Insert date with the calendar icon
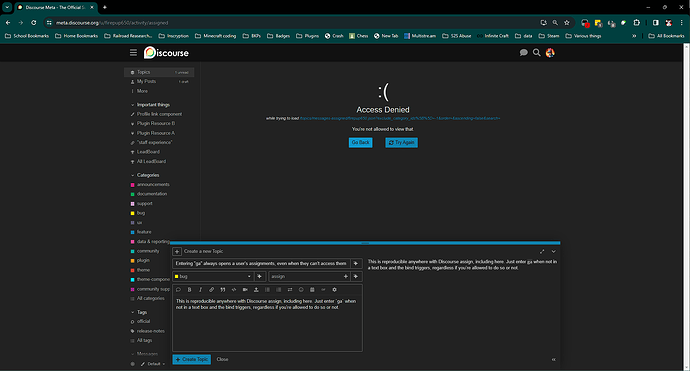 312,290
